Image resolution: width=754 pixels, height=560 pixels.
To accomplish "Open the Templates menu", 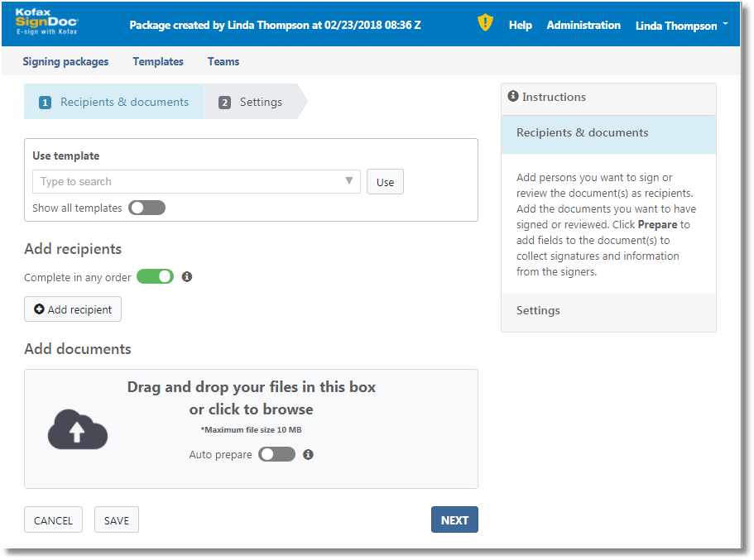I will [158, 61].
